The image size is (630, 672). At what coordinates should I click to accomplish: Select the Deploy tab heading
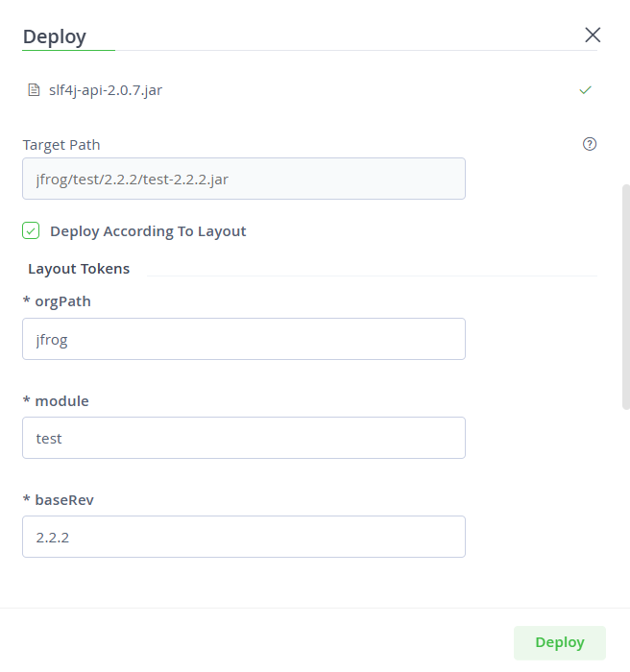55,36
